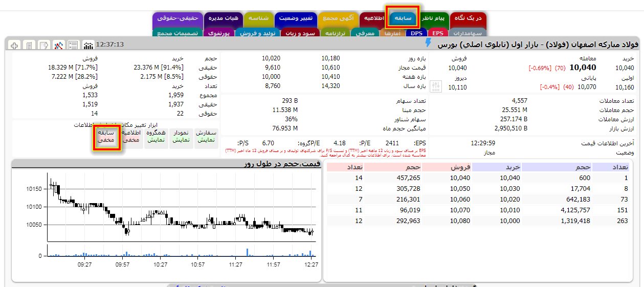Click the clock showing 12:37:13
Image resolution: width=644 pixels, height=287 pixels.
pyautogui.click(x=110, y=45)
